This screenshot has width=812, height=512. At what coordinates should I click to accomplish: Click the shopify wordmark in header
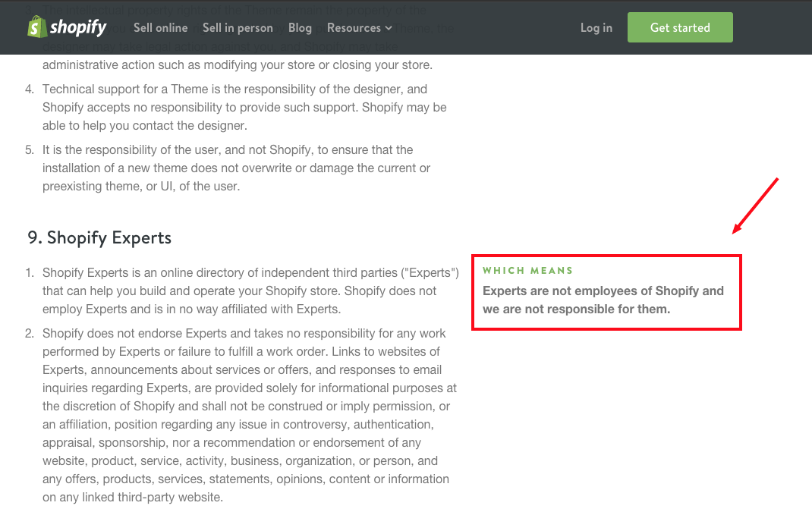pos(78,27)
